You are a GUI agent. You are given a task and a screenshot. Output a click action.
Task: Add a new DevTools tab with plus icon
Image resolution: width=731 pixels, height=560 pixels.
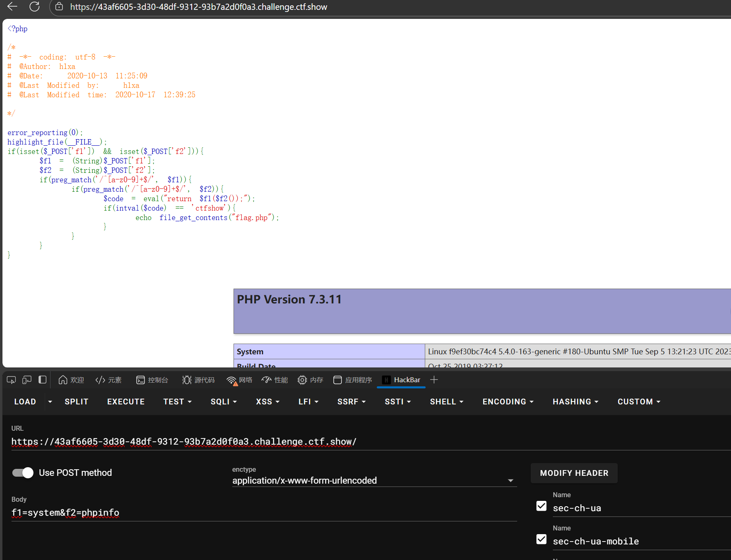point(434,380)
